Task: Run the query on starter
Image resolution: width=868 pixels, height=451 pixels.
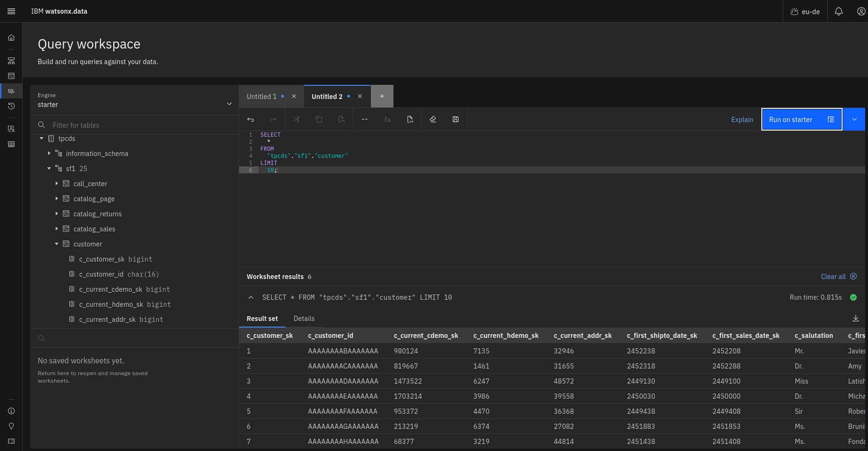Action: 802,120
